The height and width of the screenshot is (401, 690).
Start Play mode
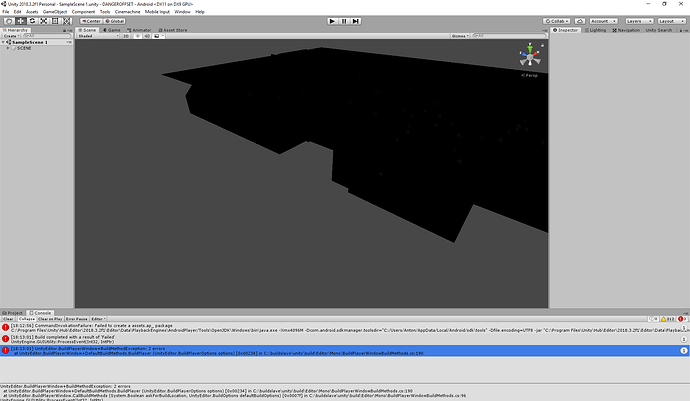(332, 21)
